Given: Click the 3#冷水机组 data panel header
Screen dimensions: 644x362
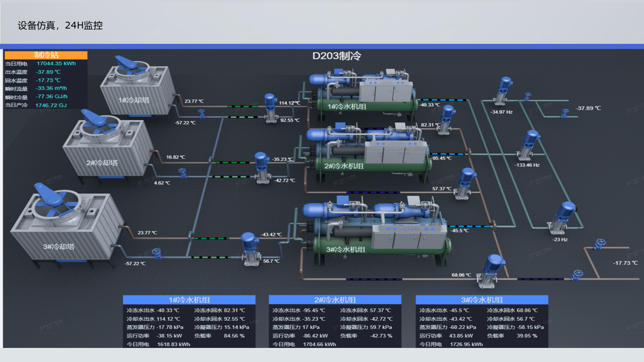Looking at the screenshot, I should (482, 300).
